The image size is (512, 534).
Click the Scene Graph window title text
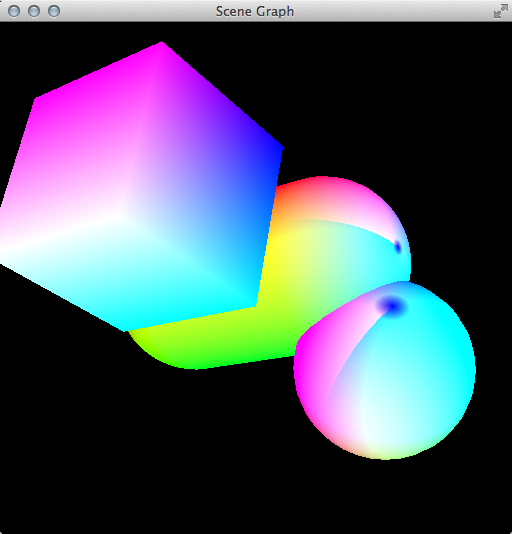255,11
